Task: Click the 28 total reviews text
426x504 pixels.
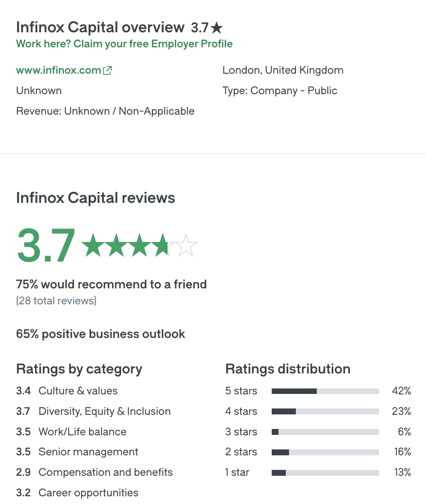Action: (56, 301)
